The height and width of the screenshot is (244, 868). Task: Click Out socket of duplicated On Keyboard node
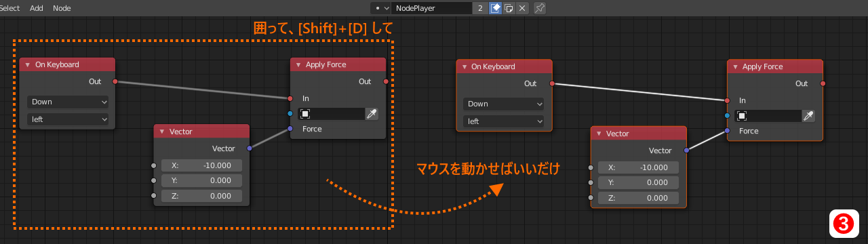(x=551, y=83)
